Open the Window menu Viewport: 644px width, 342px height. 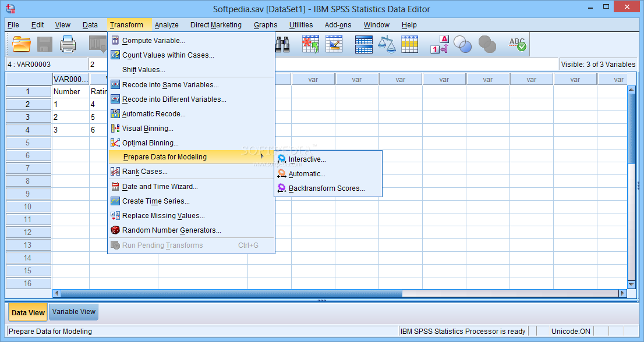(377, 24)
